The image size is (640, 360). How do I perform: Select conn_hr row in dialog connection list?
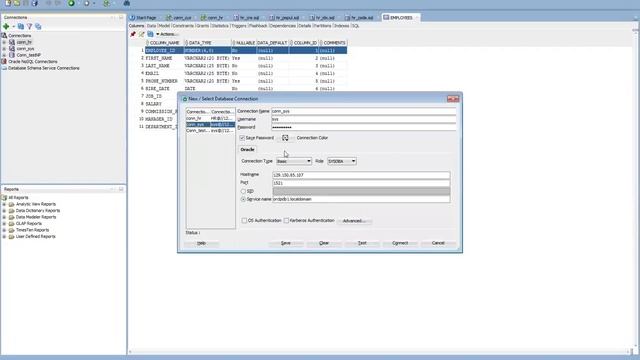point(211,118)
